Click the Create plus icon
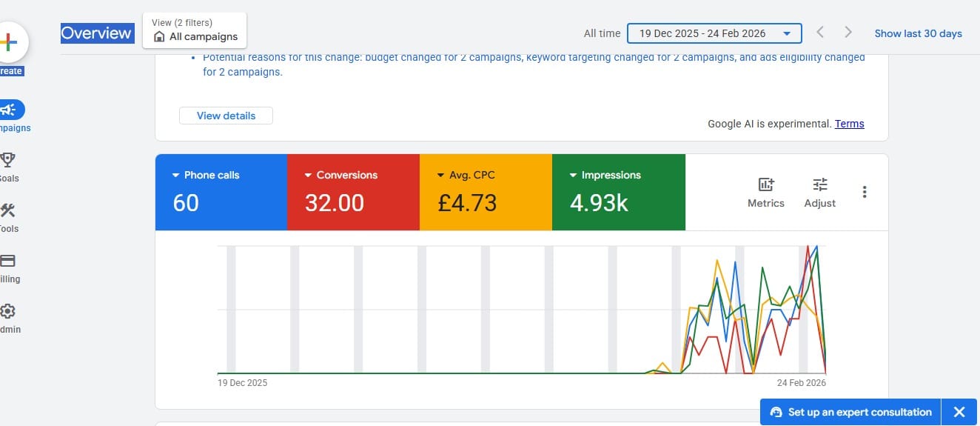Screen dimensions: 980x426 (x=7, y=42)
